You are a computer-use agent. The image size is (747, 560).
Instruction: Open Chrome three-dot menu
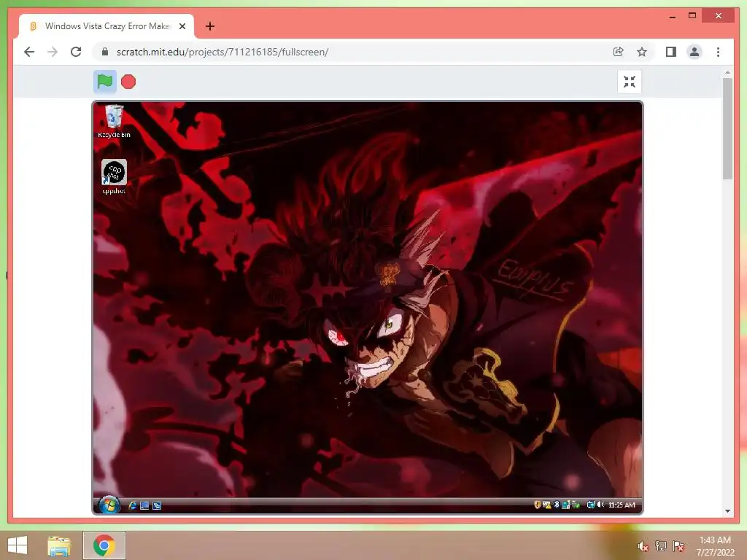pos(718,52)
